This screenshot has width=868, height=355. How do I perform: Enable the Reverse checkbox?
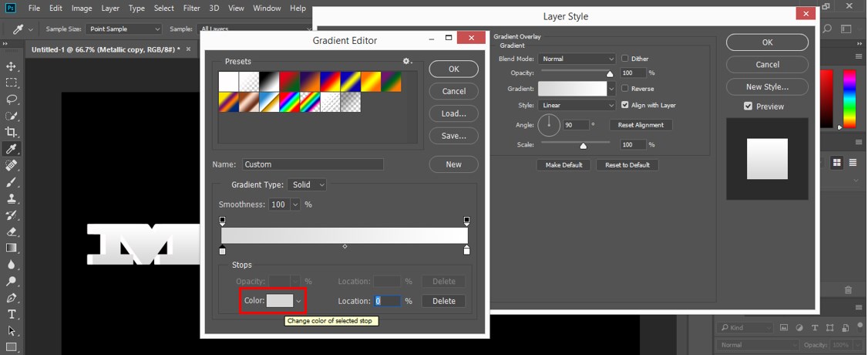pos(625,89)
